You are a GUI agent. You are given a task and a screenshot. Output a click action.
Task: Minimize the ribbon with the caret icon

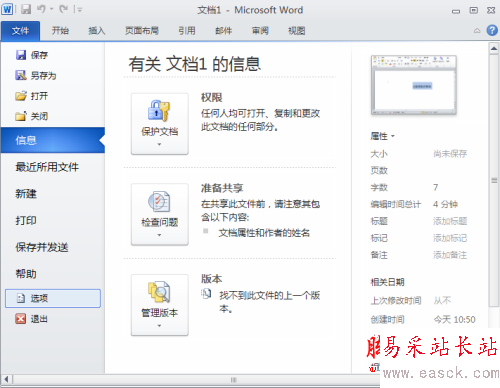point(477,31)
